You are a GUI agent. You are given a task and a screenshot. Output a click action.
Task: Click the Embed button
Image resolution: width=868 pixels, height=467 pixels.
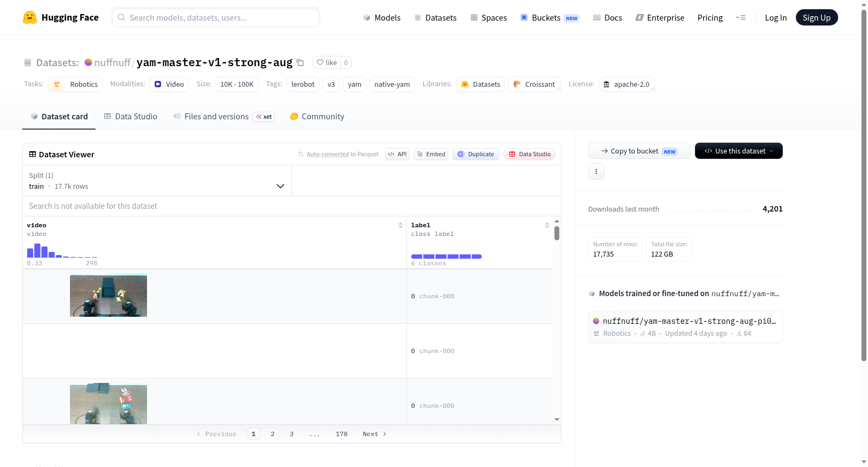[431, 154]
